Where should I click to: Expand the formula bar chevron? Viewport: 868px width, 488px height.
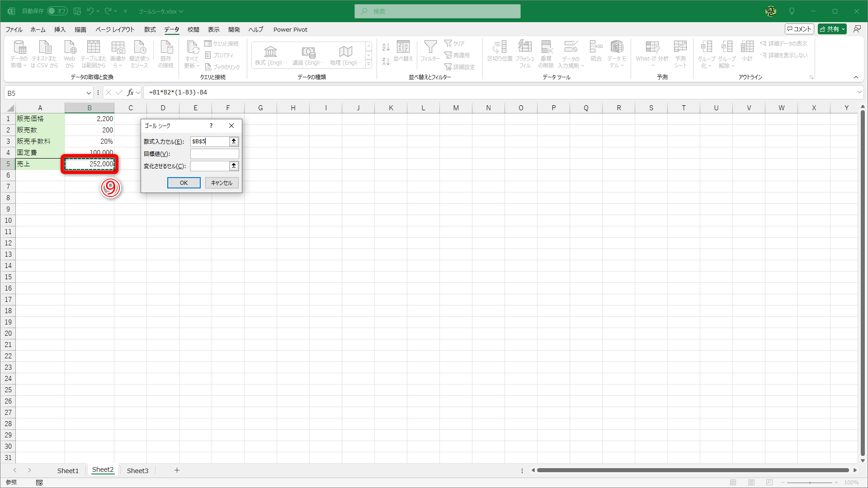pyautogui.click(x=859, y=92)
